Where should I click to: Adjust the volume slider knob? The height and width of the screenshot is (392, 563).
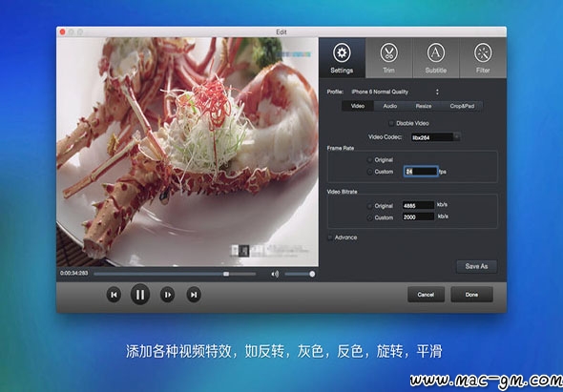(x=312, y=275)
